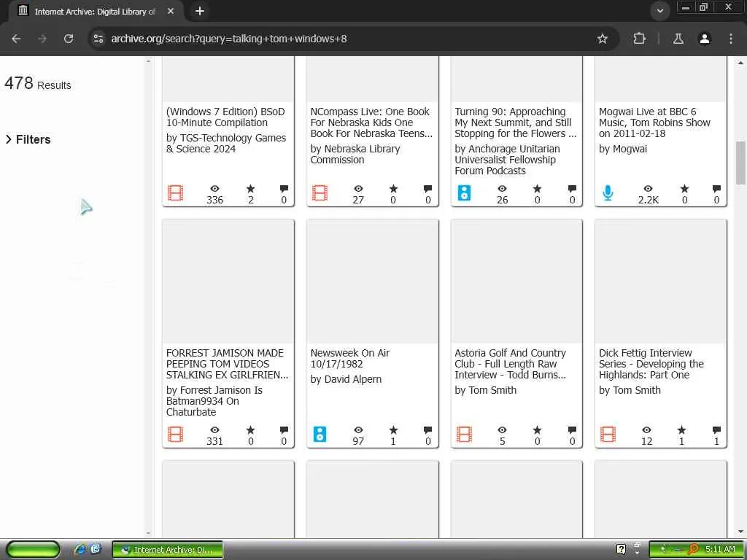Click scrollbar down arrow at page bottom
The height and width of the screenshot is (560, 747).
740,532
